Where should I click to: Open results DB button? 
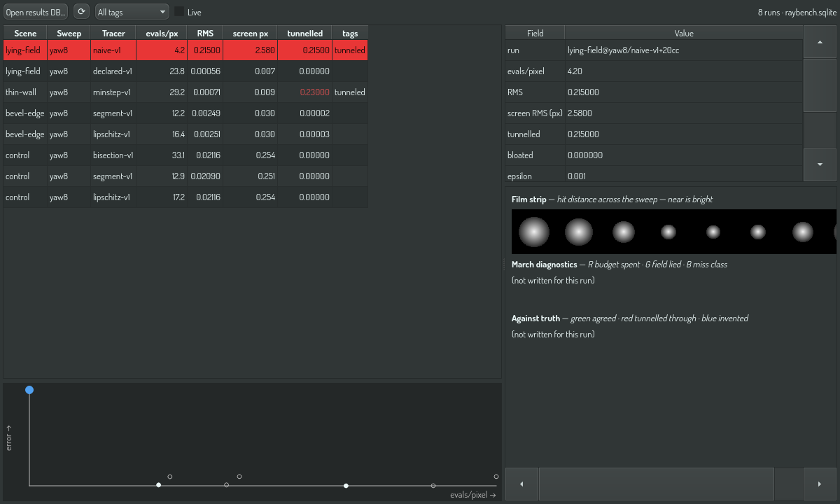tap(36, 12)
